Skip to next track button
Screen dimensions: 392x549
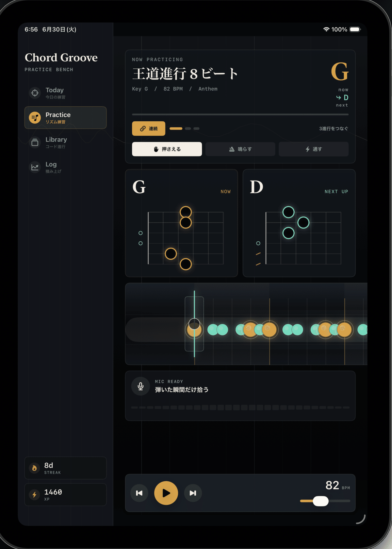[193, 493]
